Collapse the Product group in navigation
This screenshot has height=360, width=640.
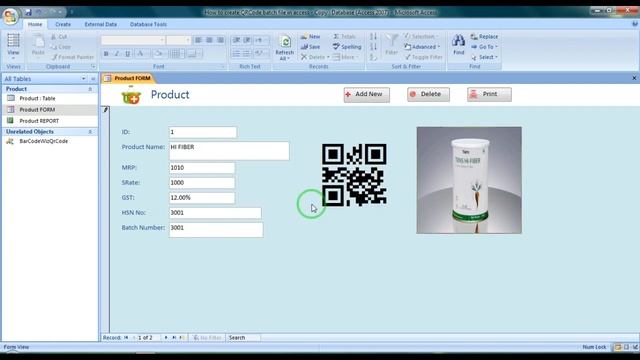pos(90,89)
